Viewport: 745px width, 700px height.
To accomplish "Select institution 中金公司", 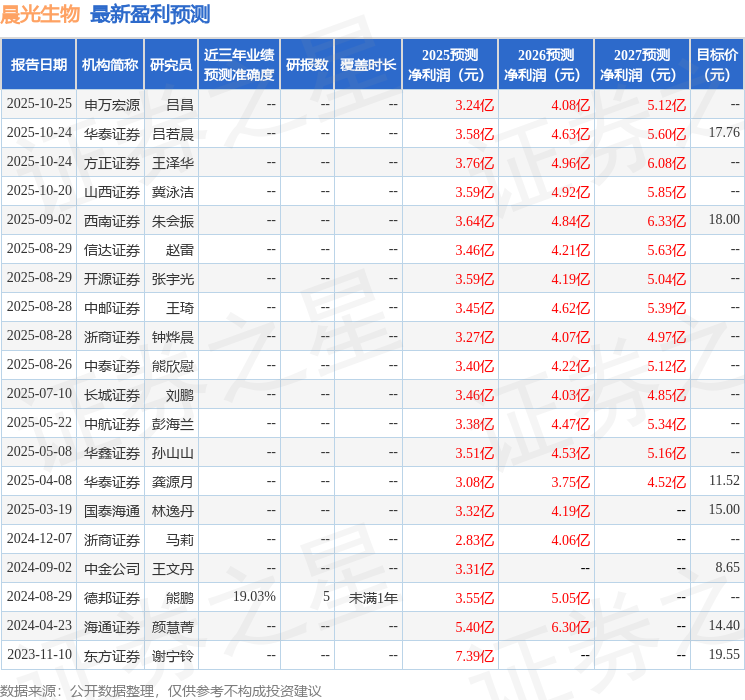I will [112, 568].
